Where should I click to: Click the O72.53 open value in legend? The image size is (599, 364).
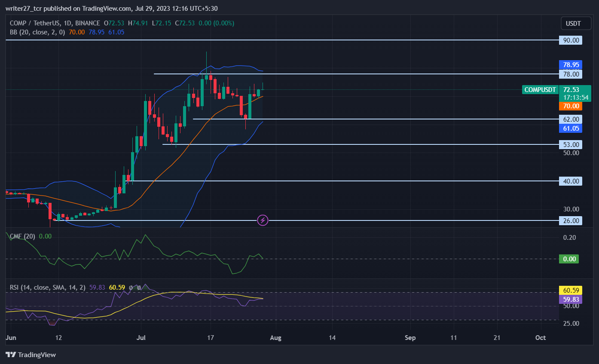114,23
